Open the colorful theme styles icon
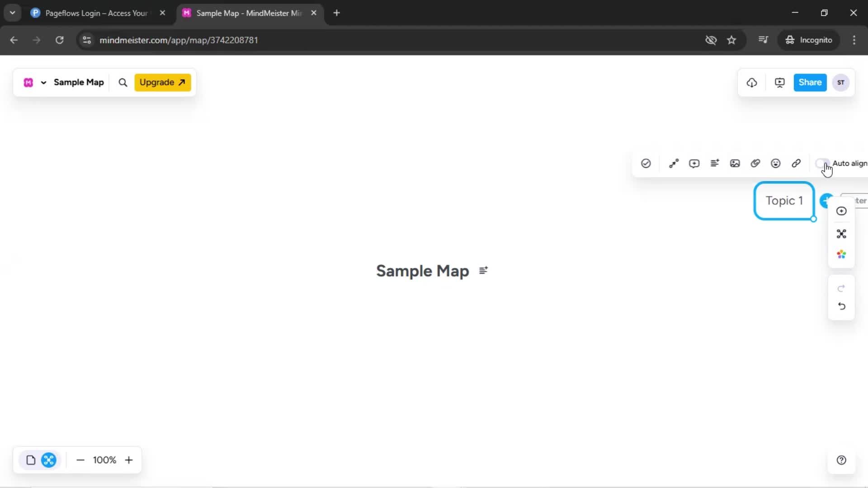This screenshot has height=488, width=868. coord(841,255)
